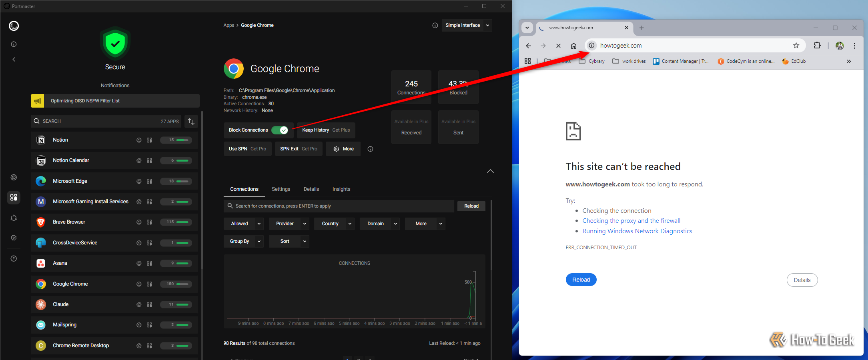Open network monitor icon in left sidebar
This screenshot has width=868, height=360.
coord(14,177)
